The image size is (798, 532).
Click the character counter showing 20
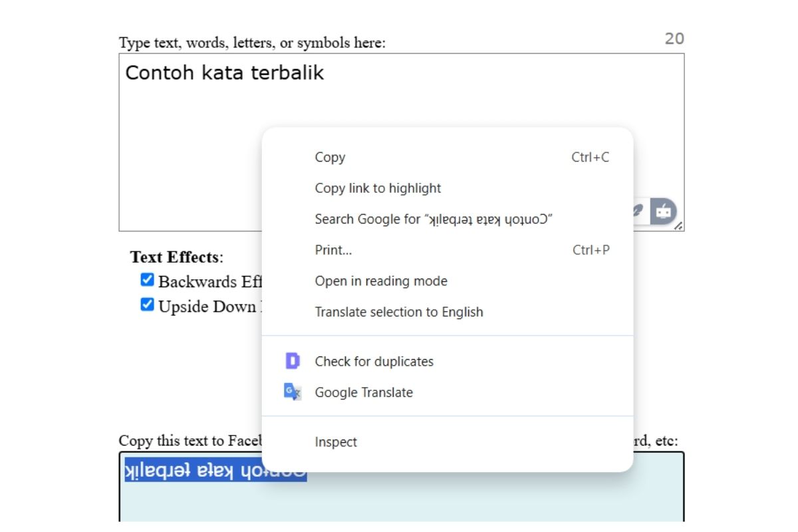(x=674, y=39)
